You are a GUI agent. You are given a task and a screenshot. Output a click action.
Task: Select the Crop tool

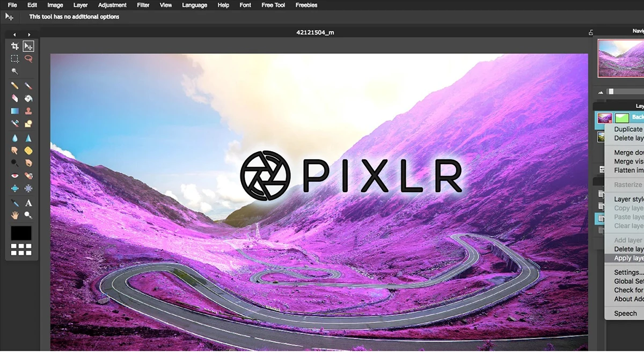click(15, 47)
